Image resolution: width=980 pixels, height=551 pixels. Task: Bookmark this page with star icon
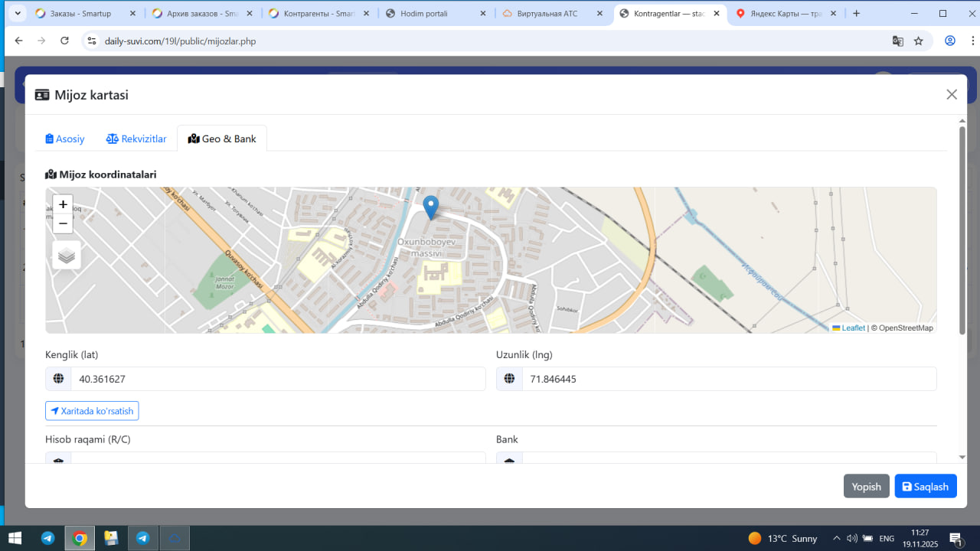tap(919, 41)
